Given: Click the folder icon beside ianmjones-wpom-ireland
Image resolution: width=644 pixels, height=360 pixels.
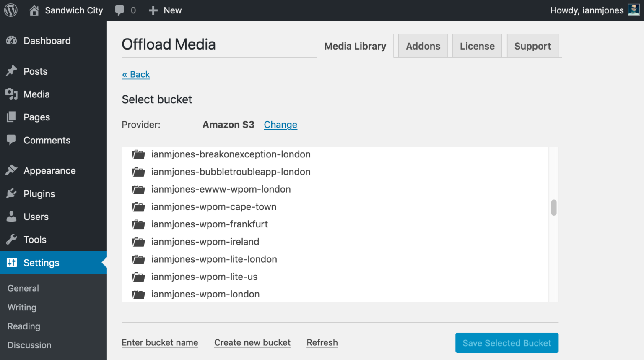Looking at the screenshot, I should [138, 242].
